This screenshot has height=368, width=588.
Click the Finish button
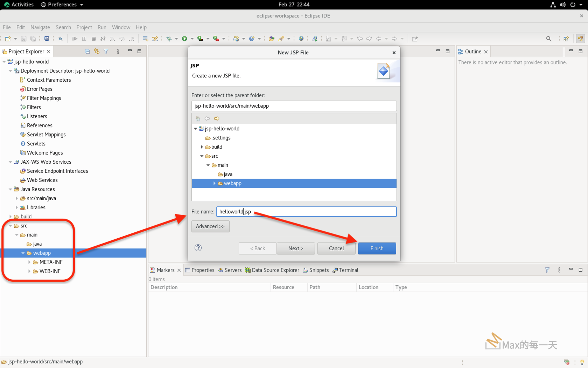pos(377,248)
